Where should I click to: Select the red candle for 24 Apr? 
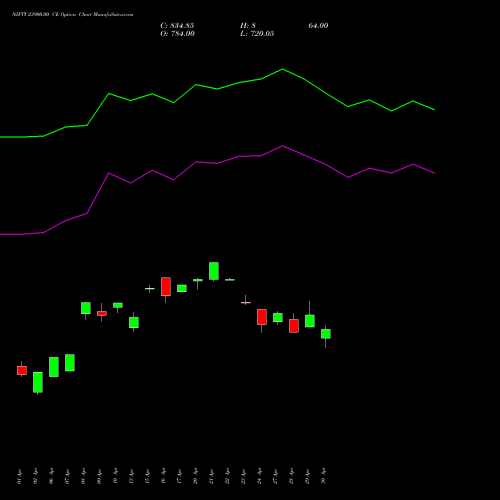click(262, 317)
